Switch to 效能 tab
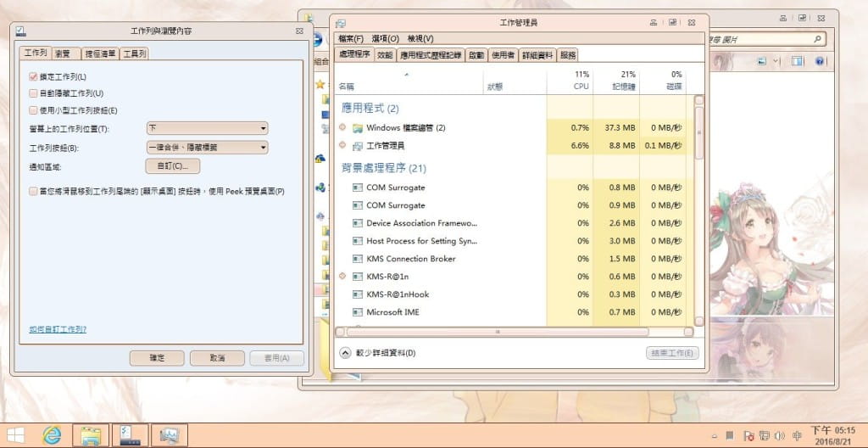Screen dimensions: 868x448 (385, 55)
